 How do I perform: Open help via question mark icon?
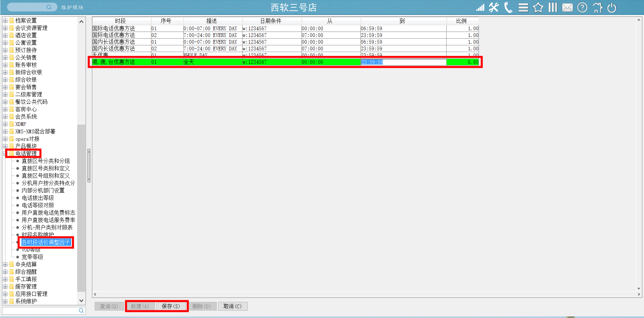pyautogui.click(x=582, y=7)
